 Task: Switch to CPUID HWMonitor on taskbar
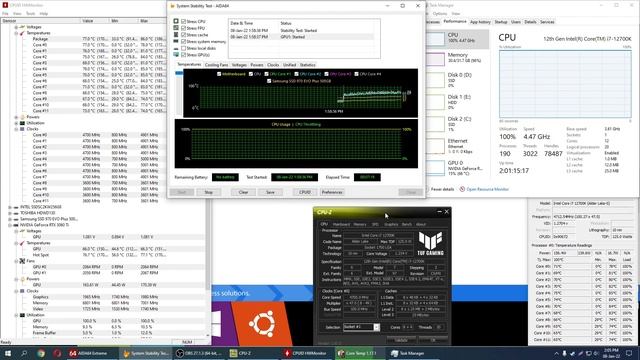pos(308,353)
